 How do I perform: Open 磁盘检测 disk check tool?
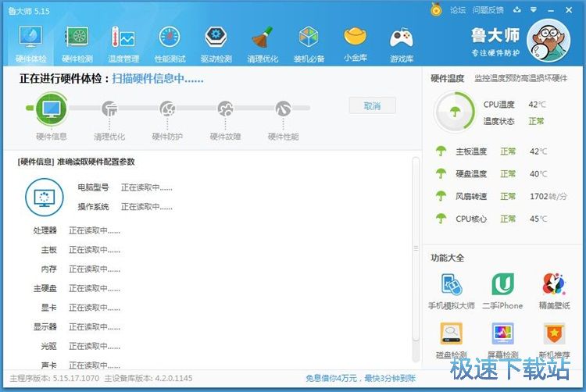pos(452,339)
